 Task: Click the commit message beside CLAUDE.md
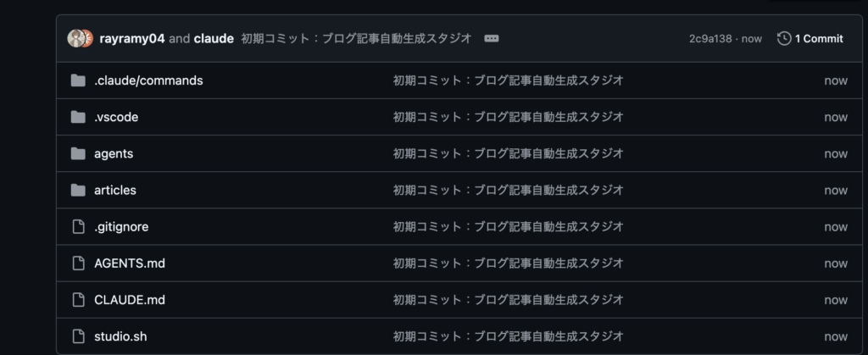(x=508, y=299)
